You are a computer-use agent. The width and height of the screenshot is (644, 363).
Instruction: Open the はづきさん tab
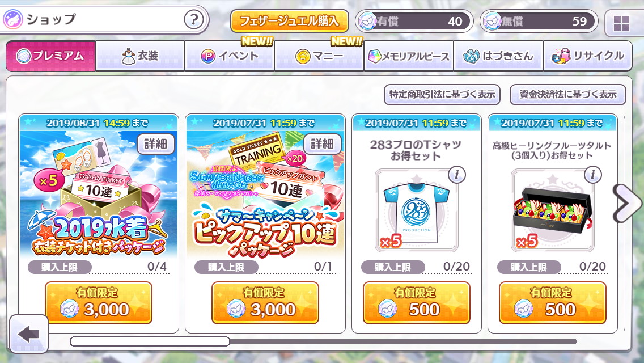tap(498, 56)
